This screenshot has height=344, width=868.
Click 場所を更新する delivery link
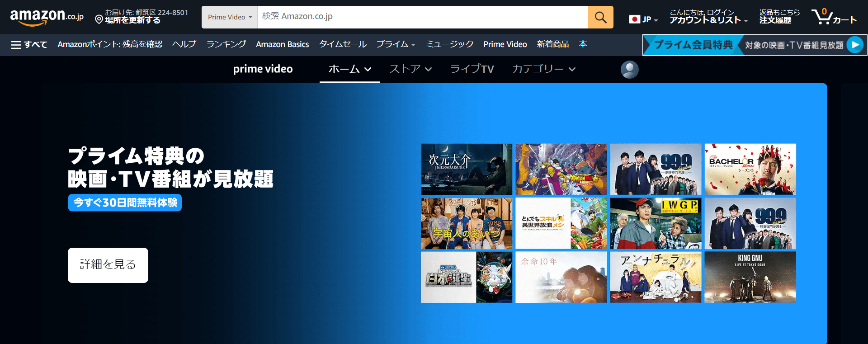tap(132, 20)
